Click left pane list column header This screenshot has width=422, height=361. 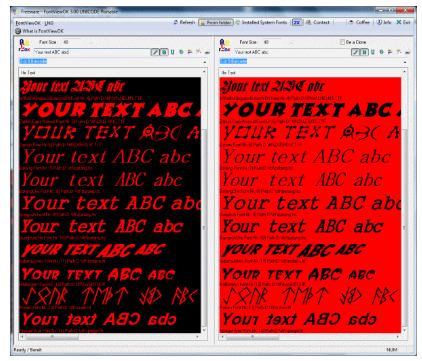coord(111,73)
